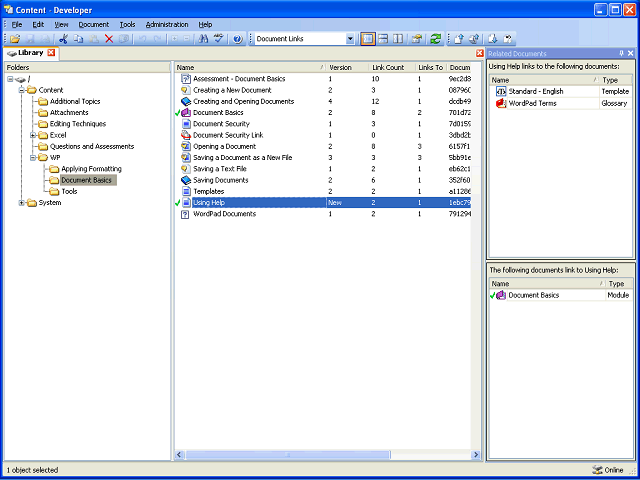
Task: Sort by Name in documents linking list
Action: [x=547, y=284]
